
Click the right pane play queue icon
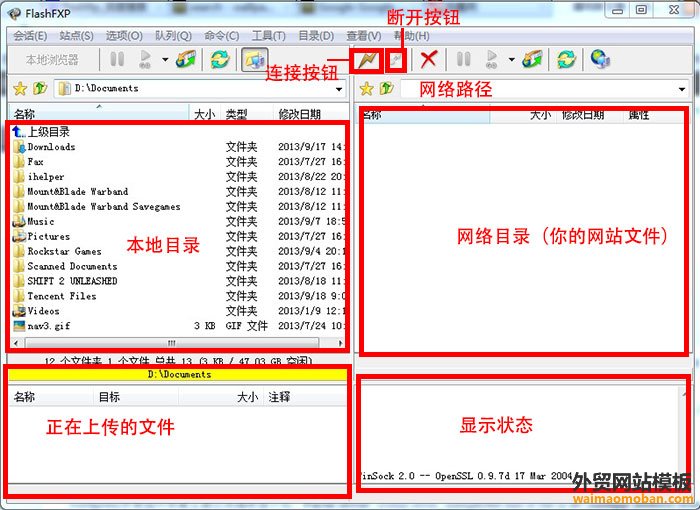click(492, 59)
